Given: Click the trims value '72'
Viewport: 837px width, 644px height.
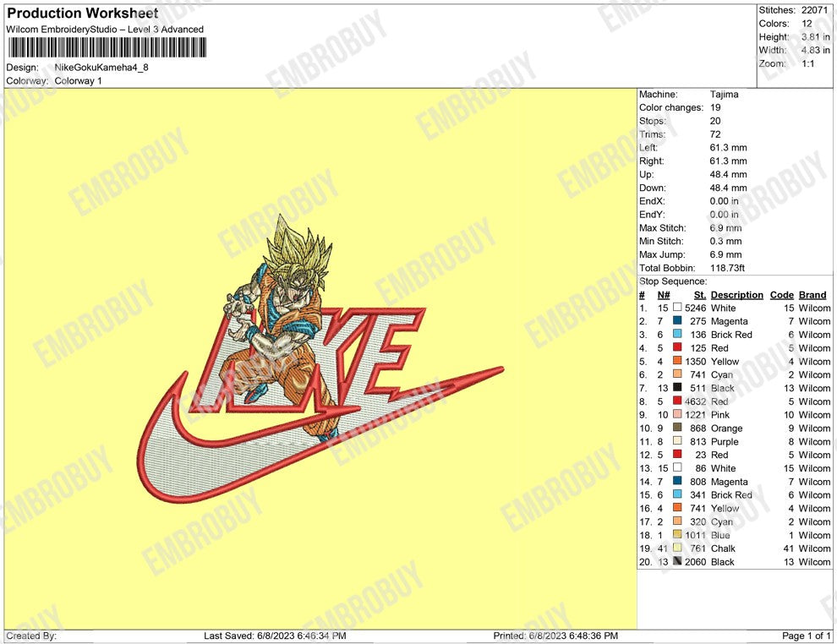Looking at the screenshot, I should (715, 134).
